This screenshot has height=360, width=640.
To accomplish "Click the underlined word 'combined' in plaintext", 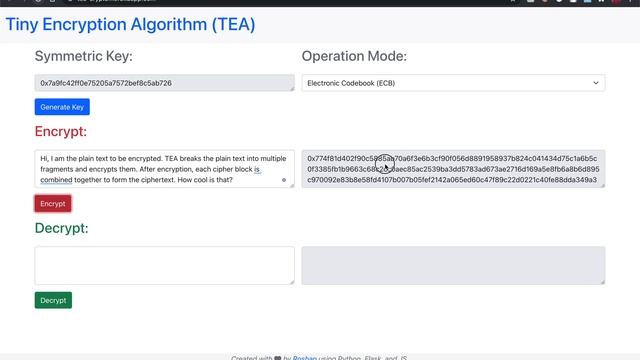I will [x=56, y=180].
